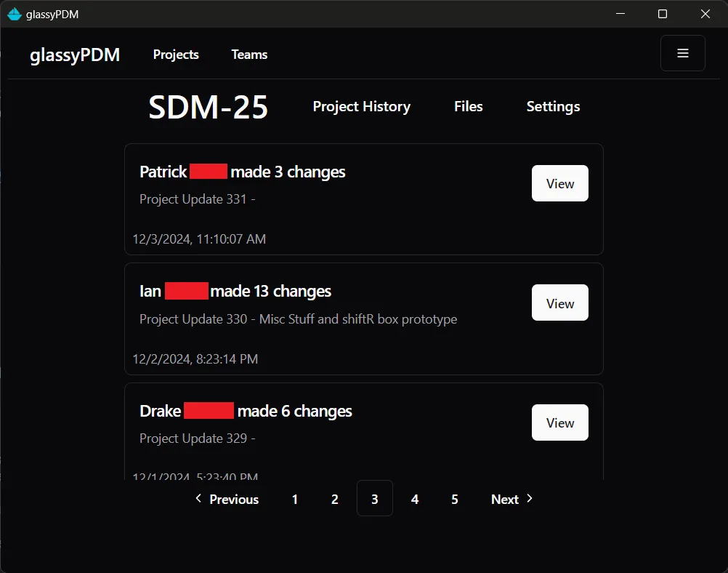Screen dimensions: 728x573
Task: Switch to the Files tab
Action: click(x=468, y=107)
